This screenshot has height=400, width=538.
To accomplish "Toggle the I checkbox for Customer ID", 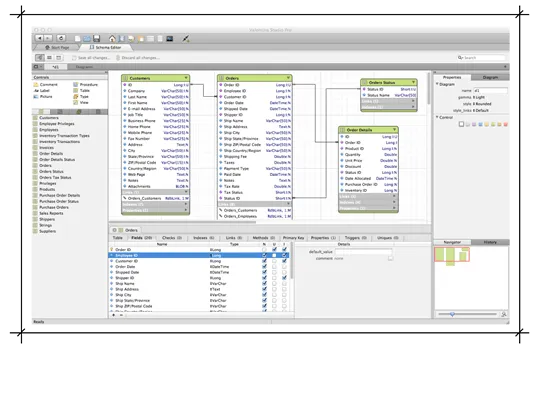I will tap(284, 261).
